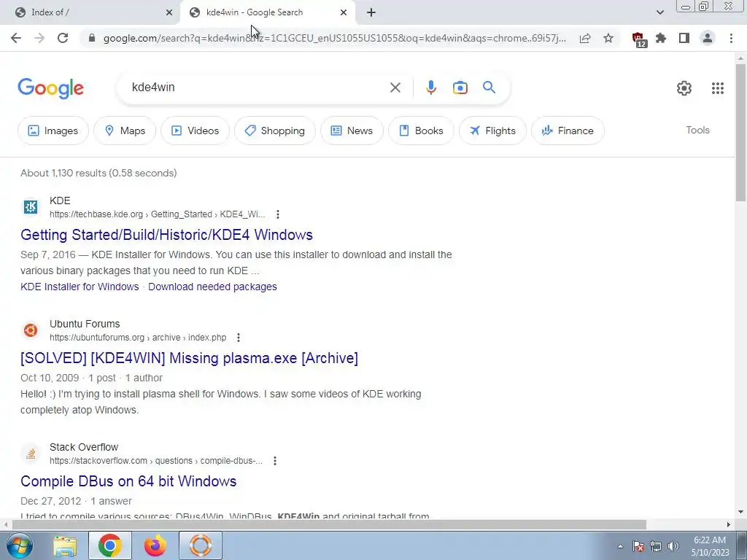Filter results by News
The height and width of the screenshot is (560, 747).
[352, 131]
